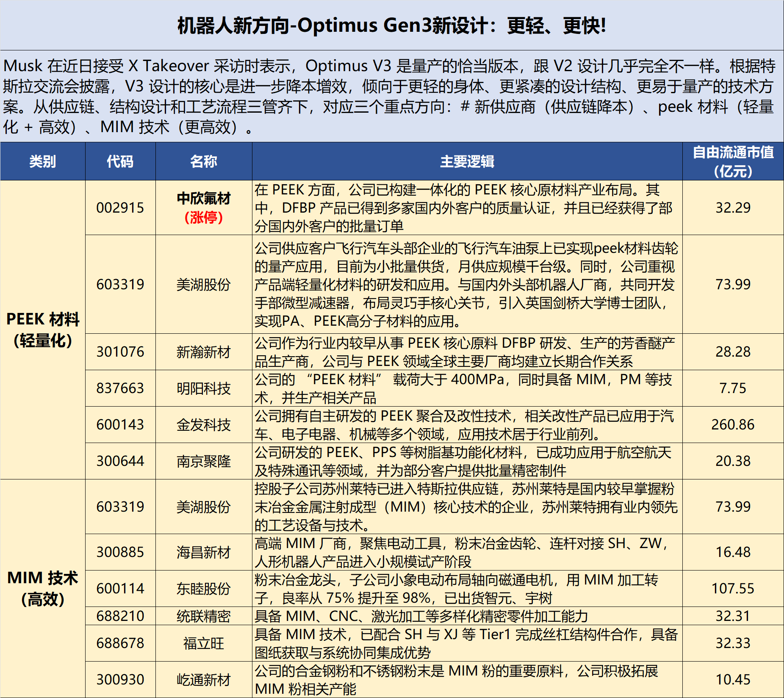Screen dimensions: 784x698
Task: Click stock code 300885
Action: pos(120,552)
